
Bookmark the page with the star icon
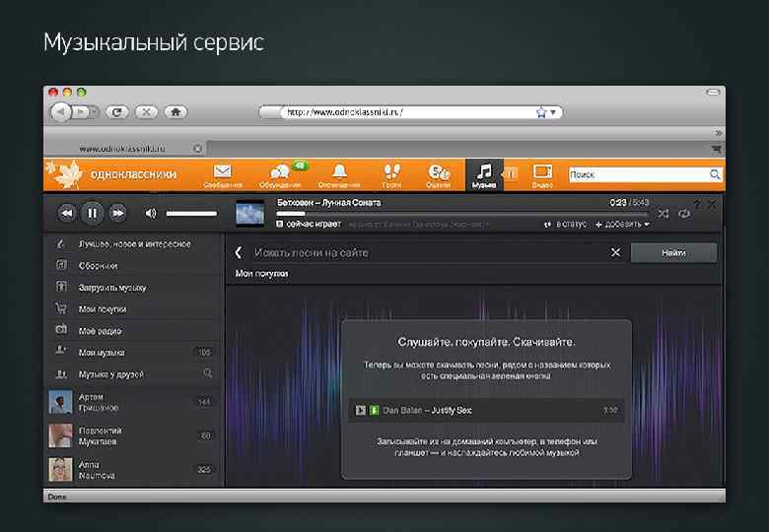click(x=541, y=112)
